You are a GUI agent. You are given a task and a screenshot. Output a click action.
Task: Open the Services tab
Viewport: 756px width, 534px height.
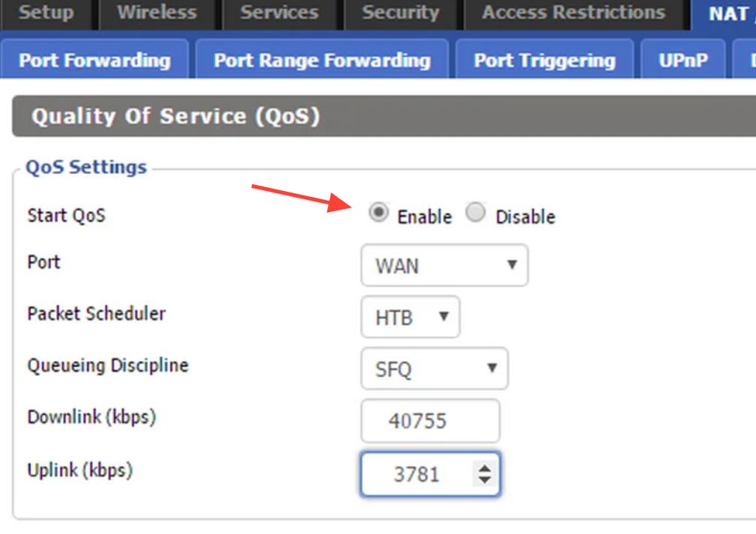coord(279,13)
